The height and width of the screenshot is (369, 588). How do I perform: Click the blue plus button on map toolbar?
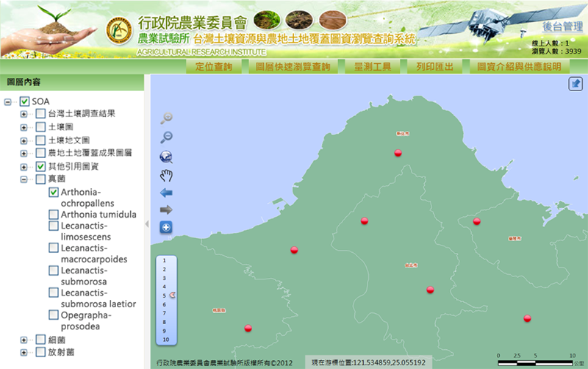tap(166, 227)
